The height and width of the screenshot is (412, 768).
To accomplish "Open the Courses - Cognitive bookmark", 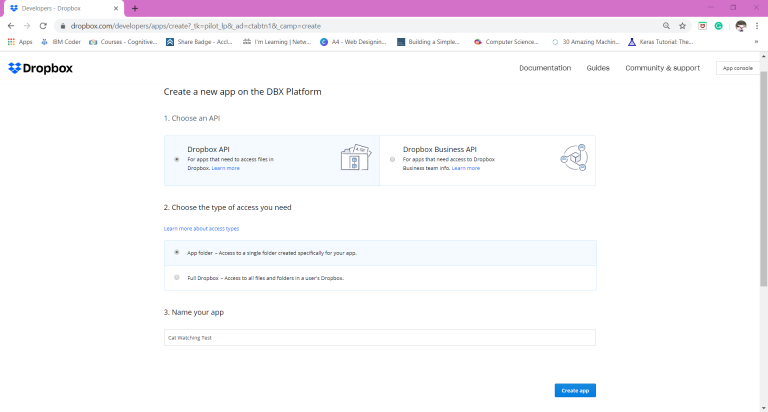I will tap(123, 42).
